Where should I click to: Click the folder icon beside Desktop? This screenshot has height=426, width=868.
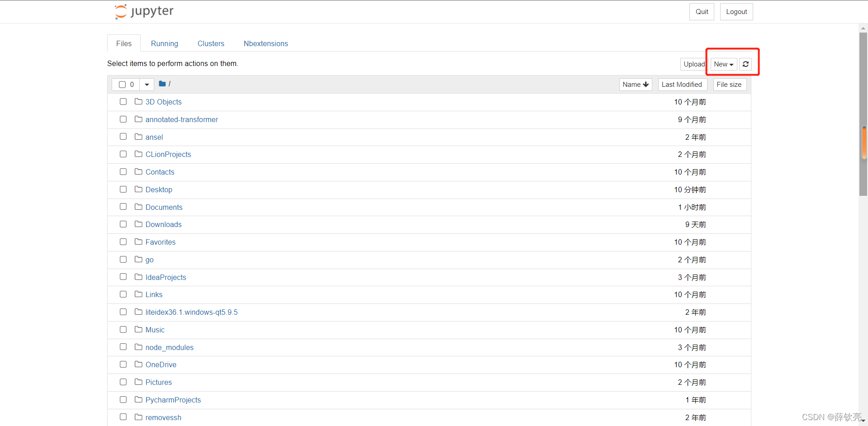click(x=139, y=189)
